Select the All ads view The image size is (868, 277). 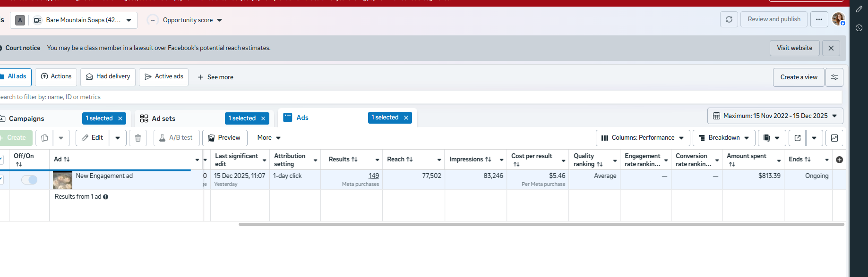(x=15, y=77)
